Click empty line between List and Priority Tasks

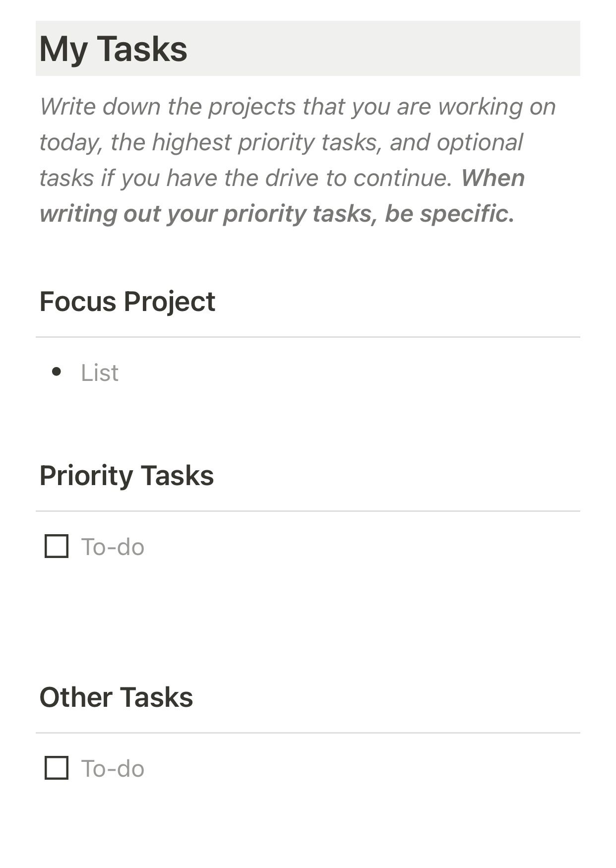click(x=308, y=417)
